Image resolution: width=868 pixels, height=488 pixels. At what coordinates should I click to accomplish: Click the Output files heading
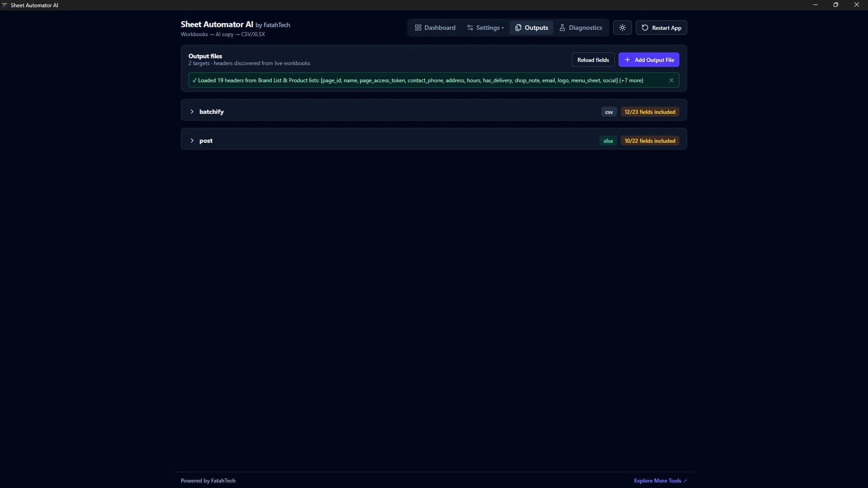coord(205,56)
